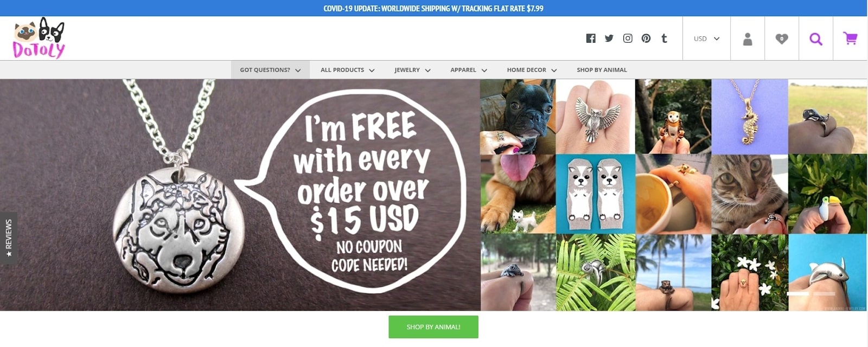Click the Dotoly cat and dog logo
The width and height of the screenshot is (868, 347).
(39, 38)
